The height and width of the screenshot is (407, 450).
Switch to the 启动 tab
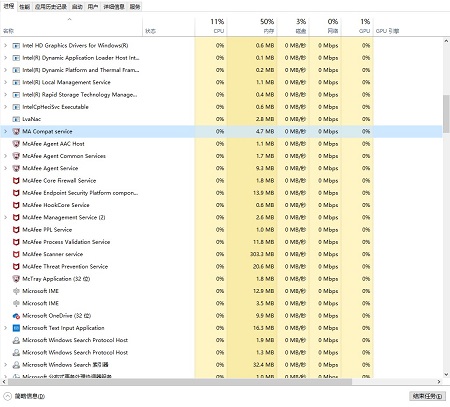[77, 7]
